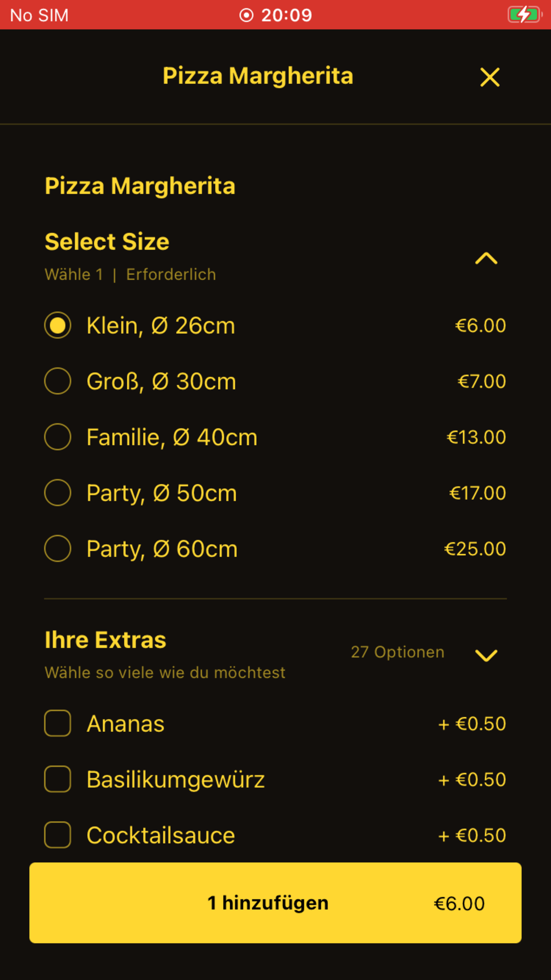Select Klein, Ø 26cm size
551x980 pixels.
point(58,325)
